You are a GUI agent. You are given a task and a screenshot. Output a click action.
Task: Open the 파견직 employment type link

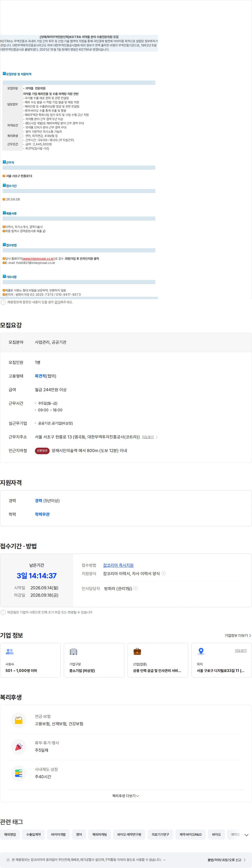[x=40, y=376]
